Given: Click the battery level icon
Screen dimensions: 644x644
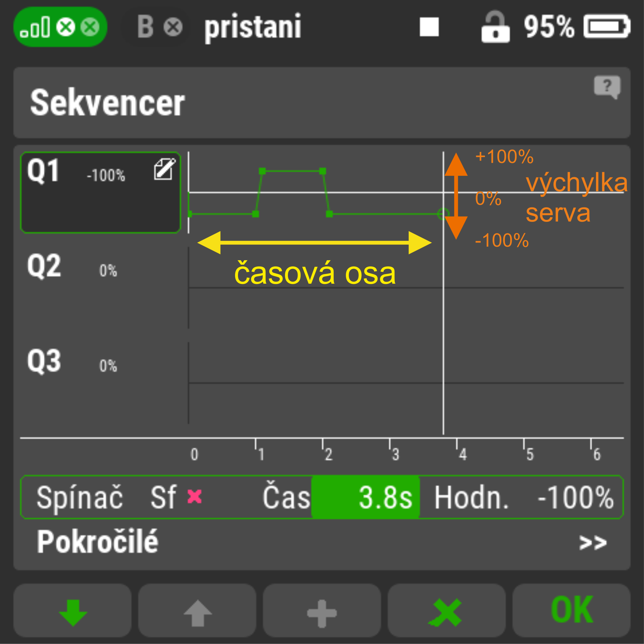Looking at the screenshot, I should pos(607,26).
